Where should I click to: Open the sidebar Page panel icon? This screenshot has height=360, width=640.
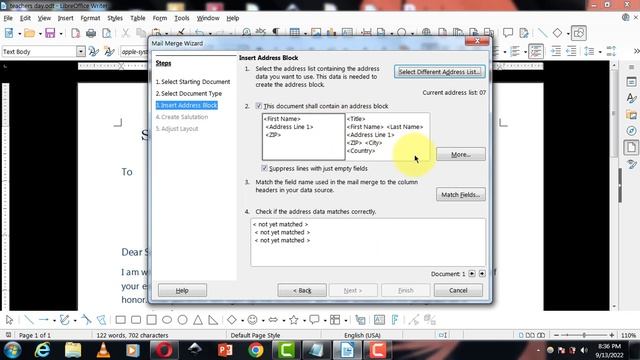point(631,147)
